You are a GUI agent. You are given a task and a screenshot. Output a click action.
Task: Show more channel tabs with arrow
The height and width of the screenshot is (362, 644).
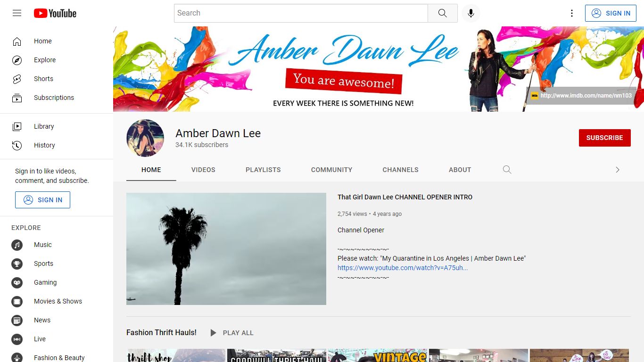point(618,170)
